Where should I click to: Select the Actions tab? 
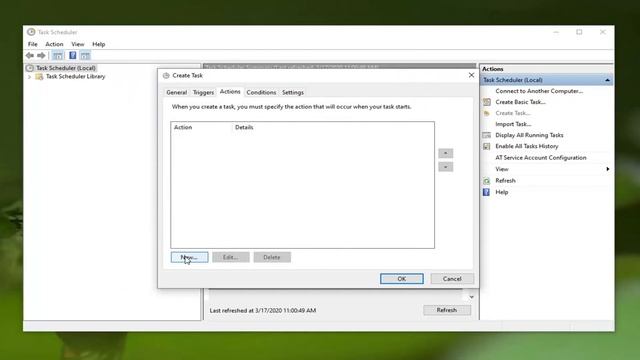[230, 92]
